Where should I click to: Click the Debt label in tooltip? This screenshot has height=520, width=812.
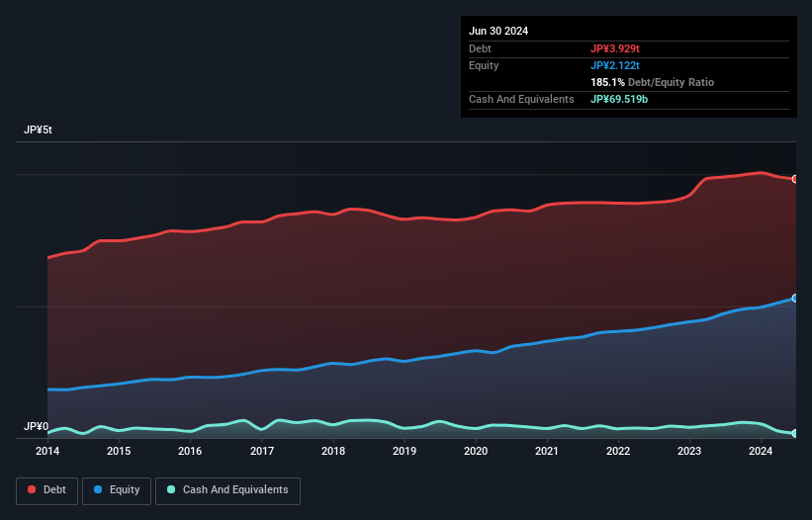point(480,48)
